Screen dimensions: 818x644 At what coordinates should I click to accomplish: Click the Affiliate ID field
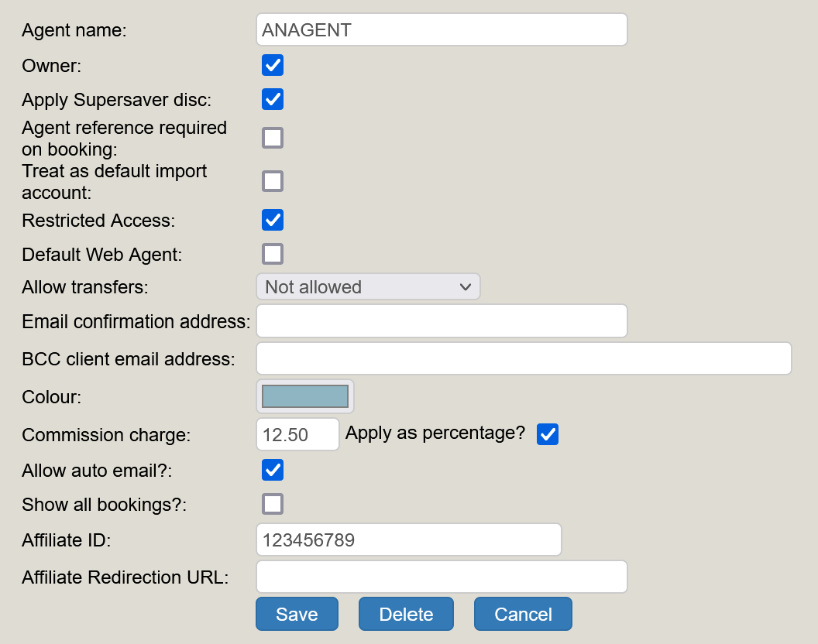tap(408, 540)
